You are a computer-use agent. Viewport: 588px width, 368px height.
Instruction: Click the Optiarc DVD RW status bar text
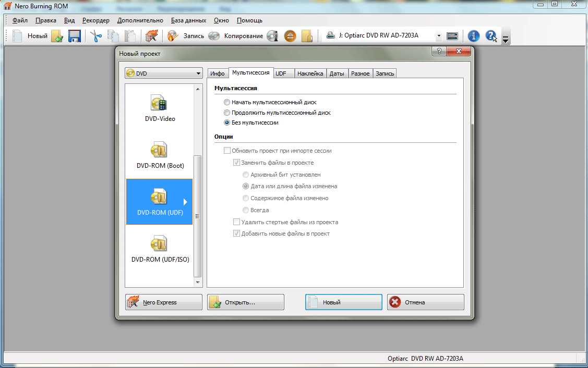tap(425, 359)
